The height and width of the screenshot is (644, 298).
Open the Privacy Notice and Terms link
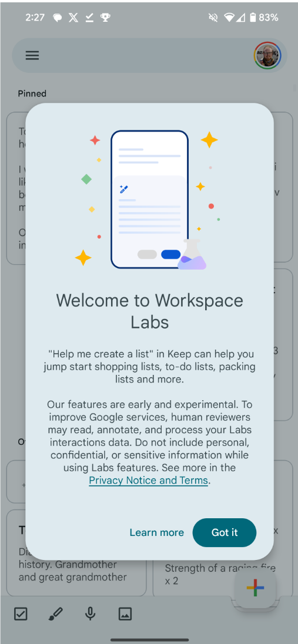148,480
